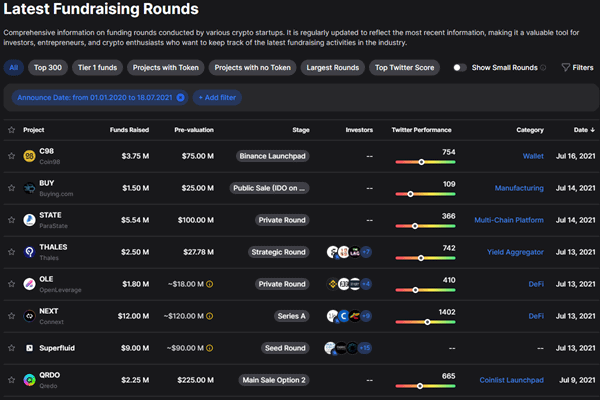Image resolution: width=600 pixels, height=400 pixels.
Task: Click C98 Twitter Performance score bar
Action: click(x=425, y=162)
